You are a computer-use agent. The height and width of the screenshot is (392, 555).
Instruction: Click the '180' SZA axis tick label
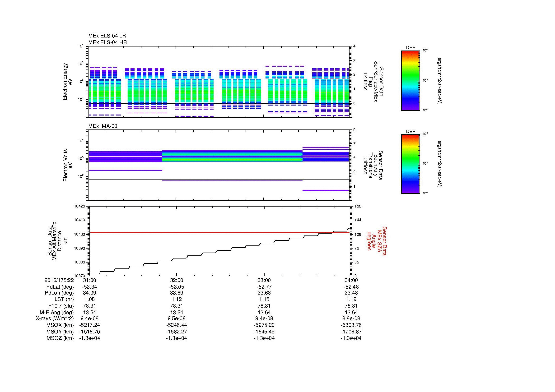pyautogui.click(x=358, y=206)
